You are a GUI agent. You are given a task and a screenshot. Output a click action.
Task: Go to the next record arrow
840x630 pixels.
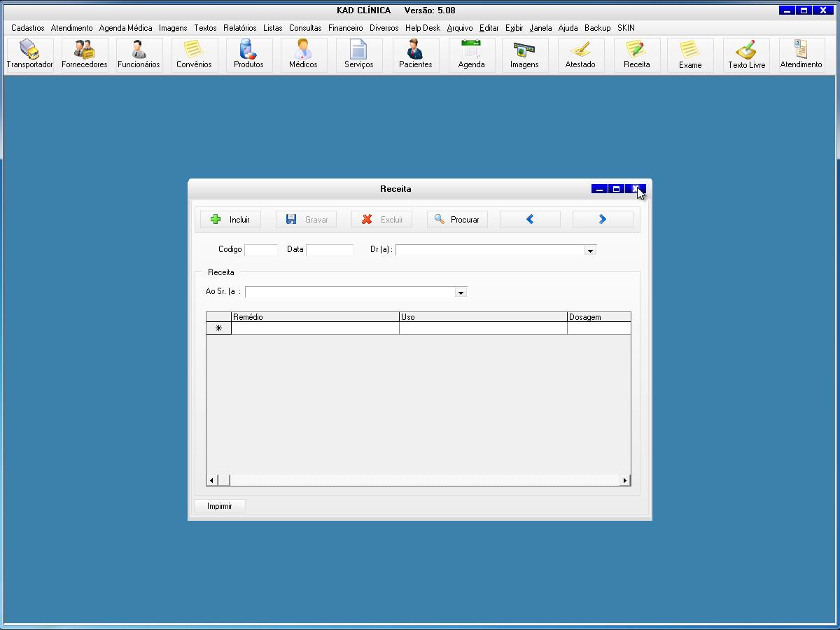tap(602, 220)
